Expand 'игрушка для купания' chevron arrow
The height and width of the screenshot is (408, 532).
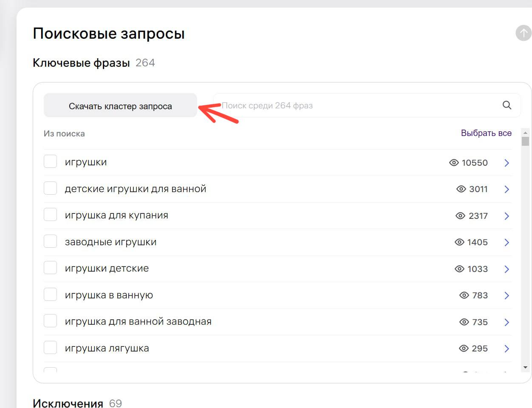507,216
